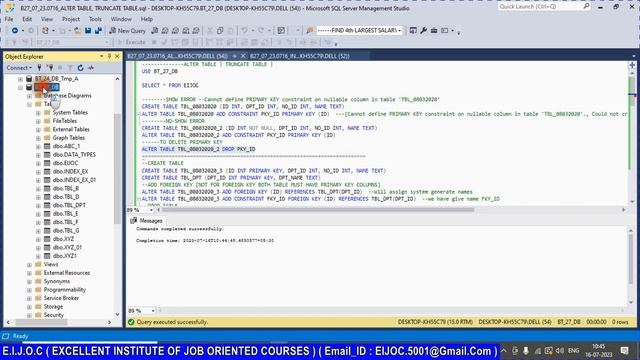Expand the System Tables folder
The height and width of the screenshot is (360, 640).
click(x=38, y=113)
